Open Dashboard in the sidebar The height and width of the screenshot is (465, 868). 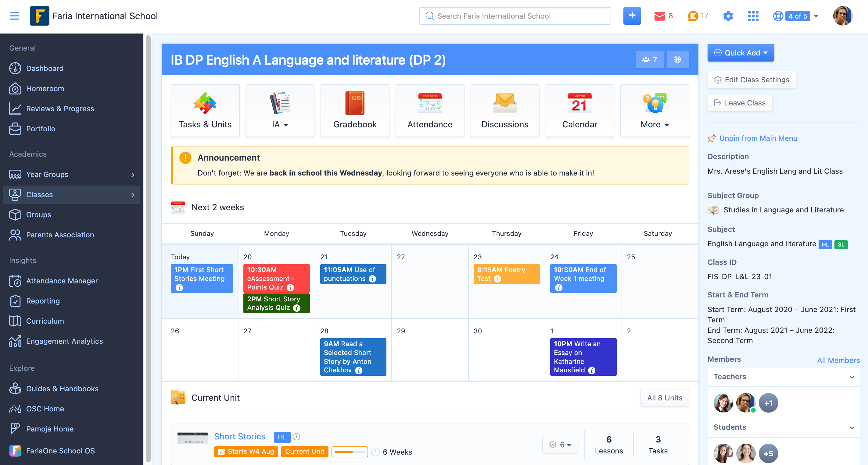coord(45,68)
